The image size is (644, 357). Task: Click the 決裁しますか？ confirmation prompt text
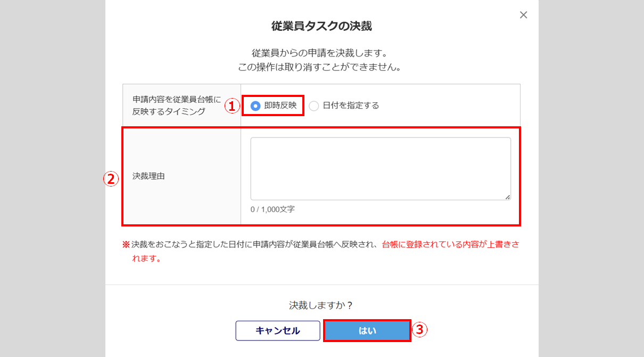point(321,305)
